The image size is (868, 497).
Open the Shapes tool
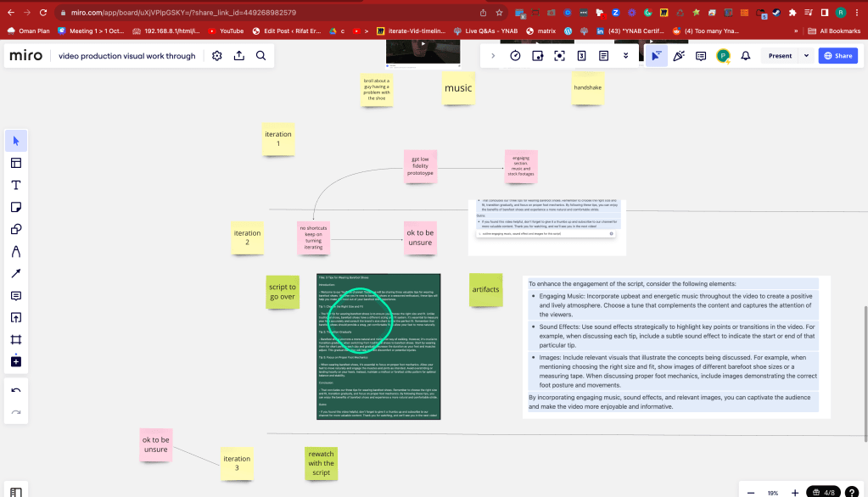16,229
